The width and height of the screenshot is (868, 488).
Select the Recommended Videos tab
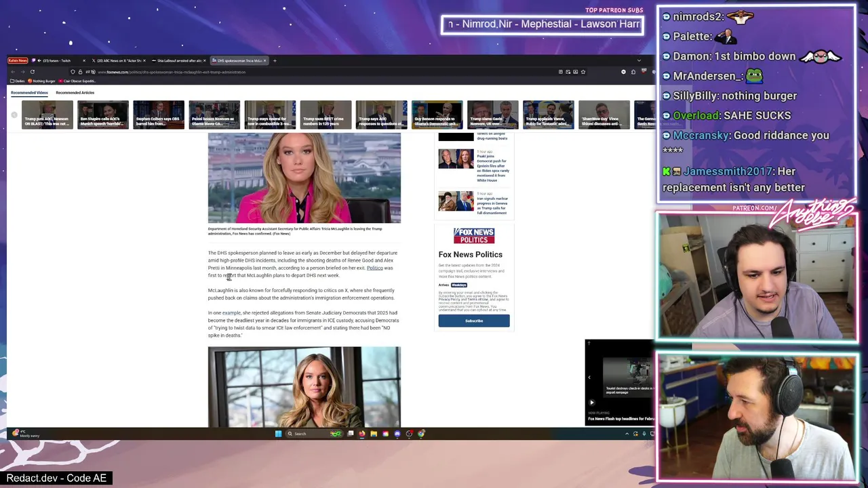point(29,93)
